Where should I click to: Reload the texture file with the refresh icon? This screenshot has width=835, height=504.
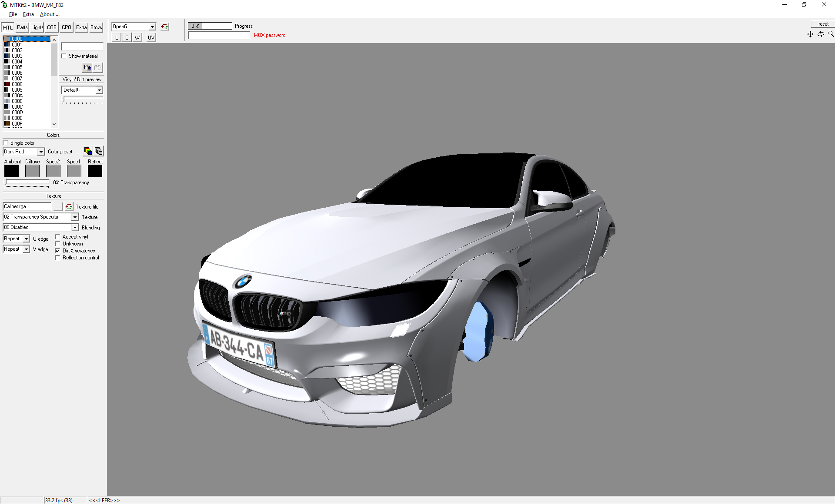pyautogui.click(x=69, y=206)
